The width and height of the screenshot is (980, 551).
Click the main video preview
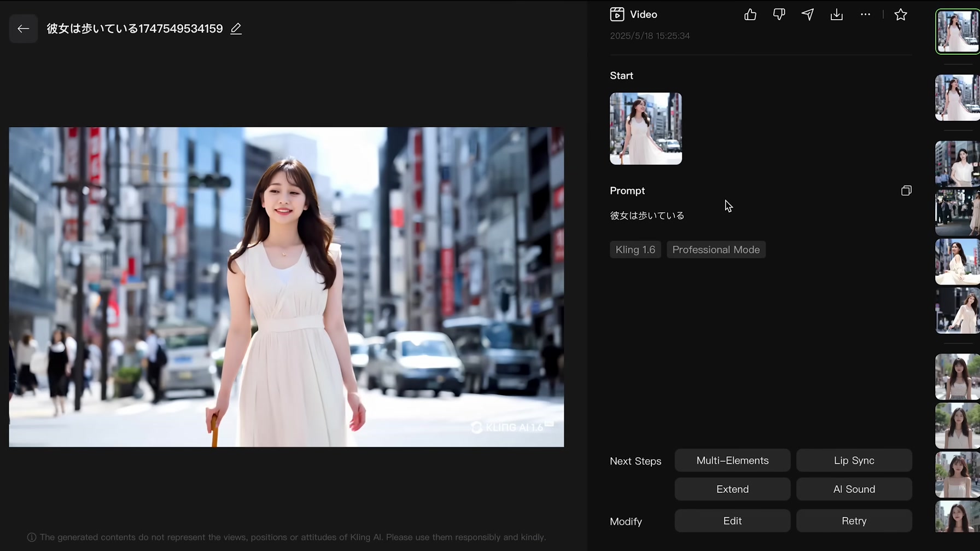click(286, 287)
